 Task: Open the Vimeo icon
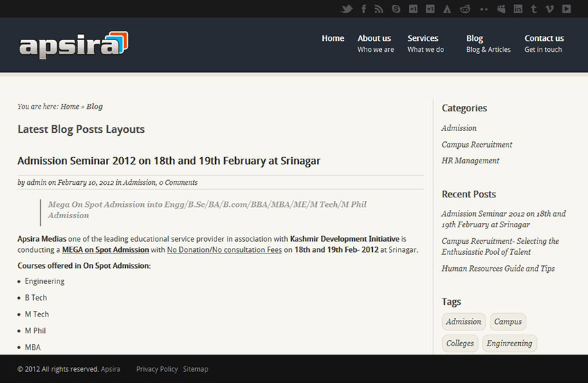tap(549, 8)
